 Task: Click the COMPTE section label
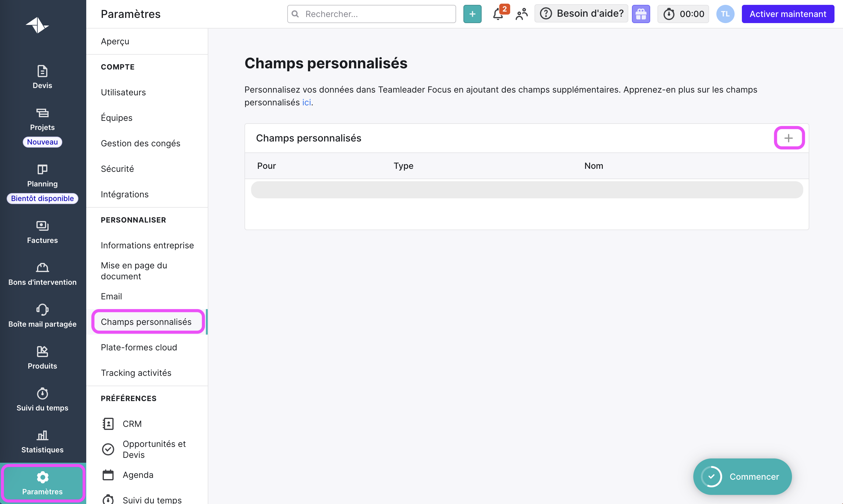[118, 67]
